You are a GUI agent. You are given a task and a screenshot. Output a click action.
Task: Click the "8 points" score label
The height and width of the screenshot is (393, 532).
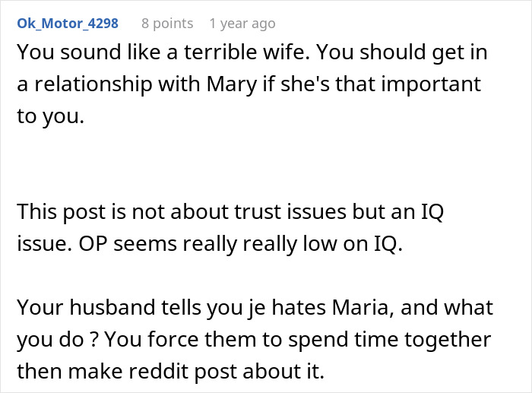point(167,24)
